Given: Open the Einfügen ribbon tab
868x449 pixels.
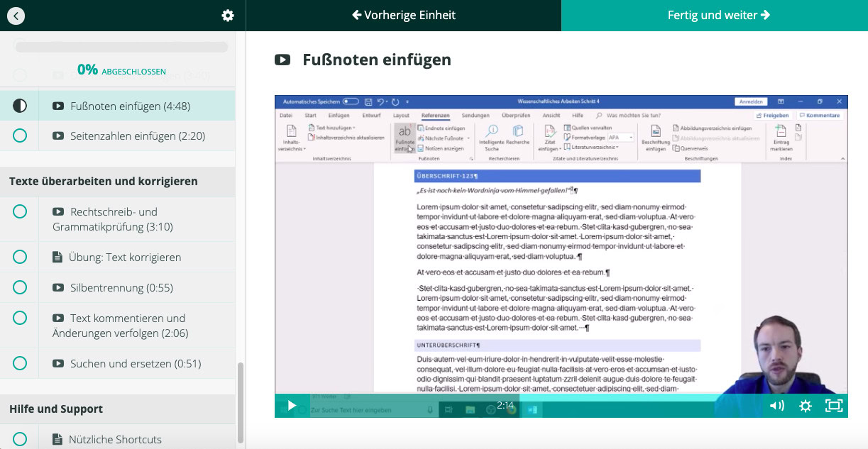Looking at the screenshot, I should [338, 117].
